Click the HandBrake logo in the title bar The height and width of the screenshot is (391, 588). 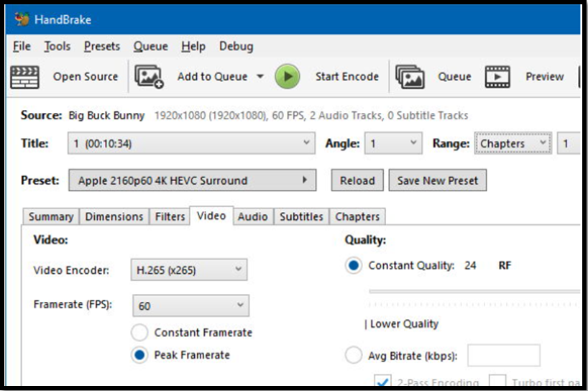[22, 19]
